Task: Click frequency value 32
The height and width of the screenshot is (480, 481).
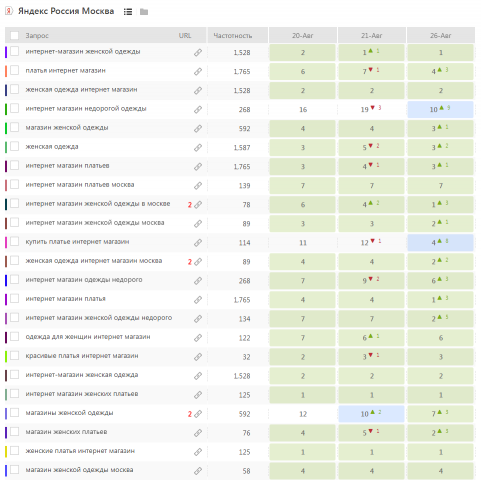Action: click(246, 357)
